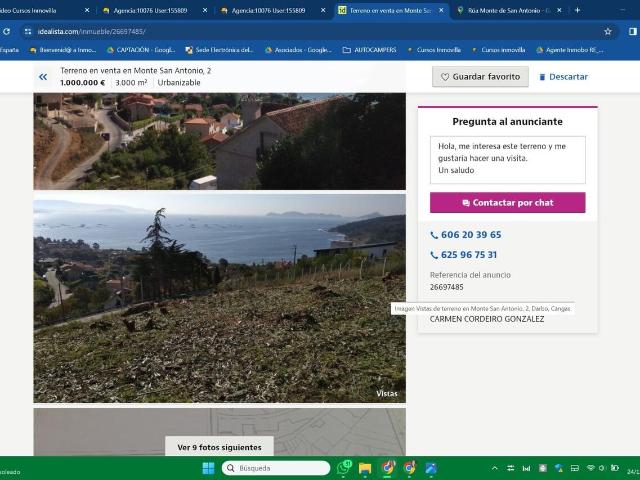
Task: Open the second Chrome taskbar icon
Action: click(x=409, y=468)
